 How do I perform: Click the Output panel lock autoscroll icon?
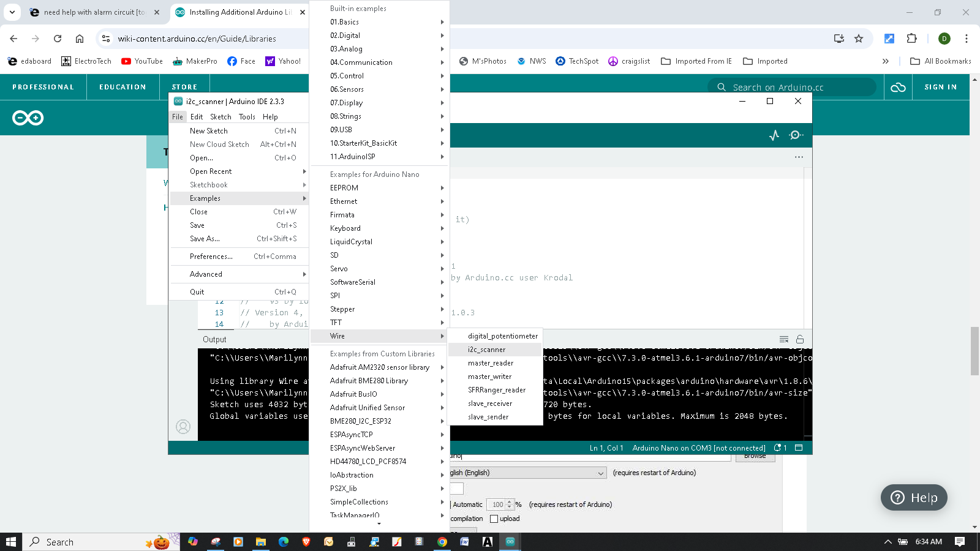[800, 339]
